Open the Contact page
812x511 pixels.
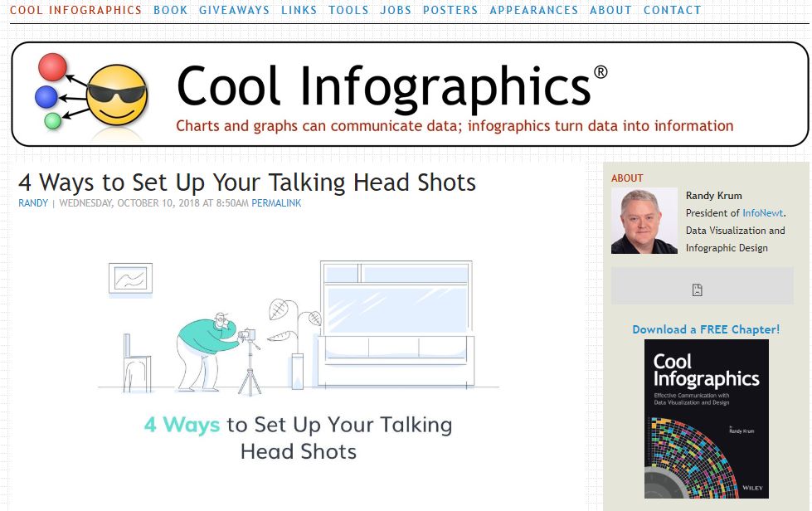tap(673, 10)
